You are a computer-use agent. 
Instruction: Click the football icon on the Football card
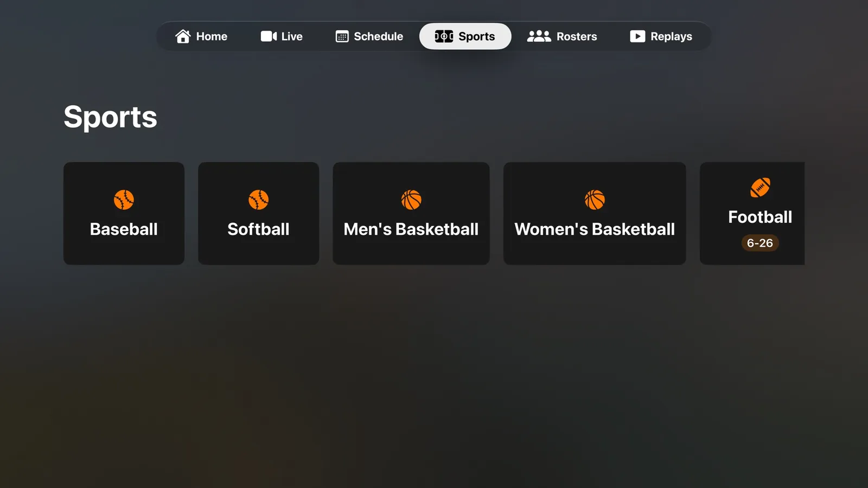coord(760,188)
